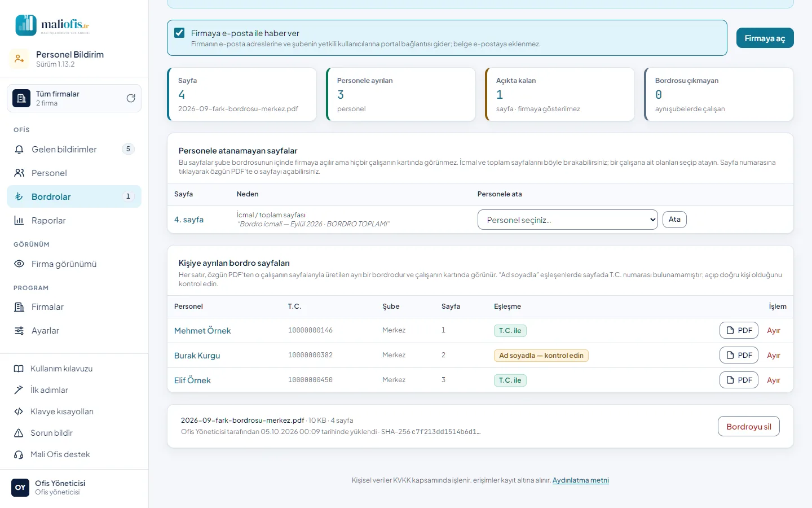Click the Ata button
The width and height of the screenshot is (812, 508).
pyautogui.click(x=674, y=220)
